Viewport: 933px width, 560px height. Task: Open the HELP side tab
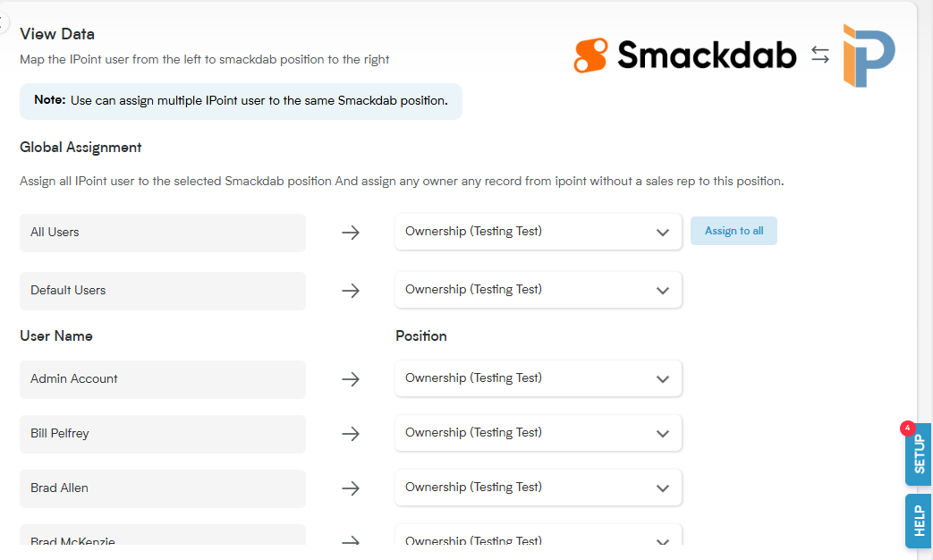tap(918, 521)
